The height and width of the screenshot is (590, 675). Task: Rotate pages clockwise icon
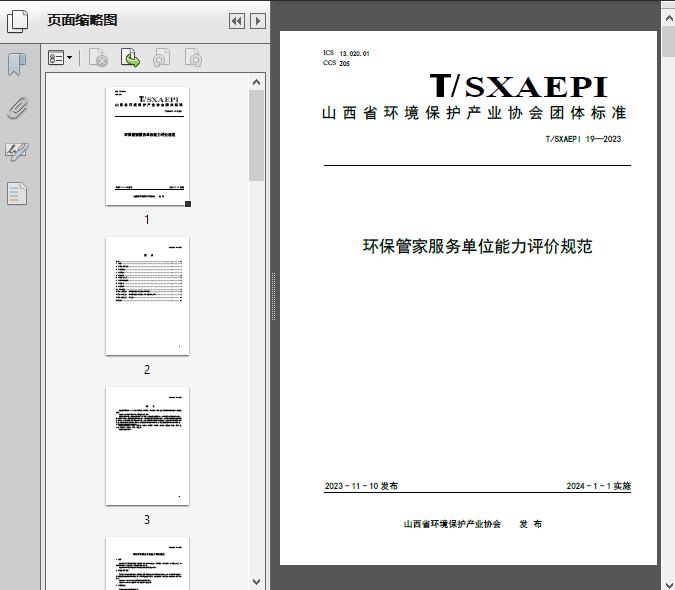click(193, 58)
